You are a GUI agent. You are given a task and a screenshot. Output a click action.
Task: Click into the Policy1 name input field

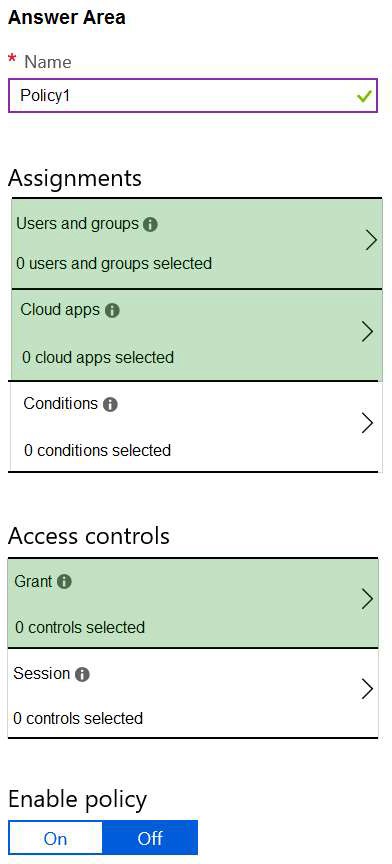[193, 96]
